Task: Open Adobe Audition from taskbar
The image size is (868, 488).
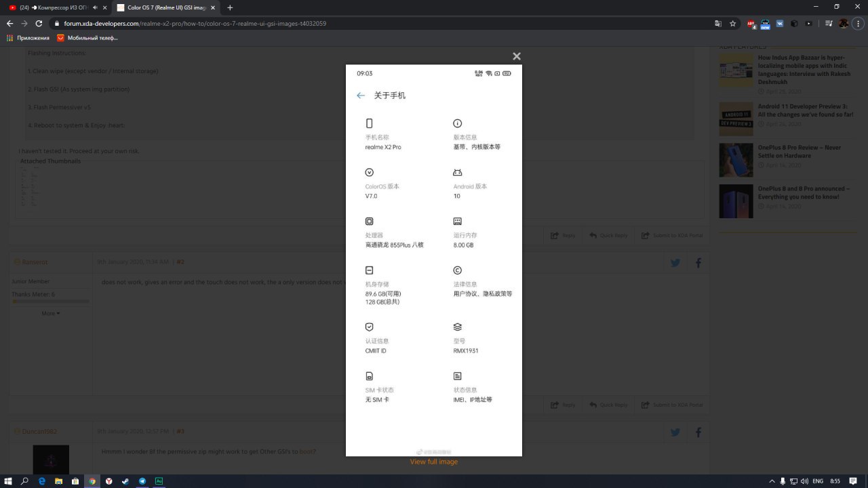Action: click(159, 481)
